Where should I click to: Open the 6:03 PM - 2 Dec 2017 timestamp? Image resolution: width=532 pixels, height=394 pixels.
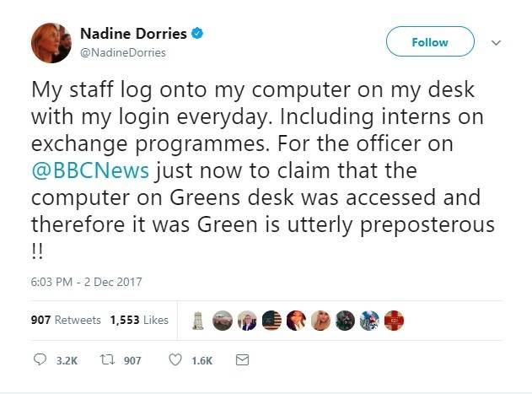tap(86, 282)
